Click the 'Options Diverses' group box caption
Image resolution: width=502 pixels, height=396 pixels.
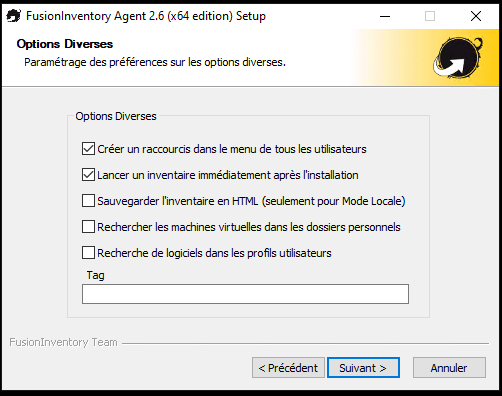click(x=116, y=116)
